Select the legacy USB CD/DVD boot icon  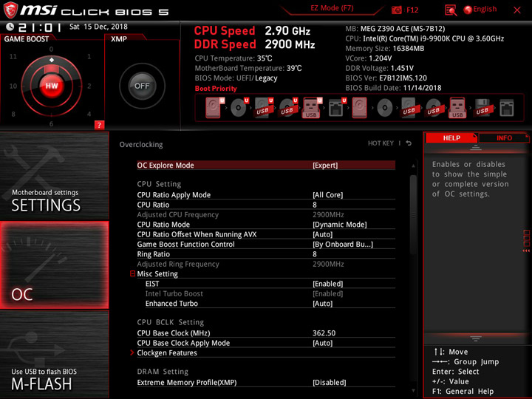click(434, 108)
